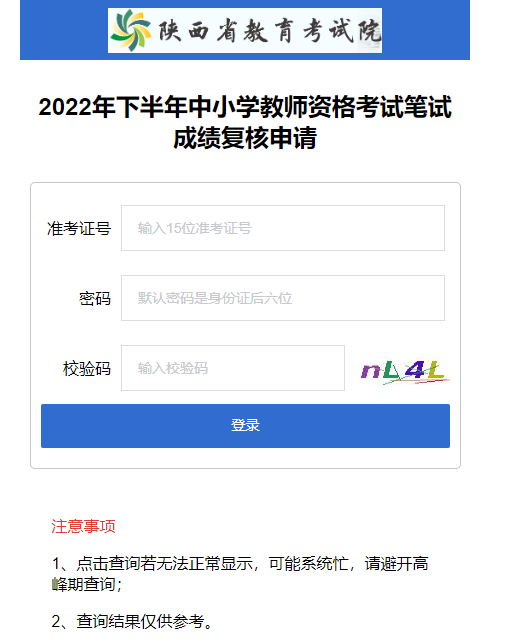
Task: Click the 准考证号 field label
Action: pyautogui.click(x=79, y=228)
